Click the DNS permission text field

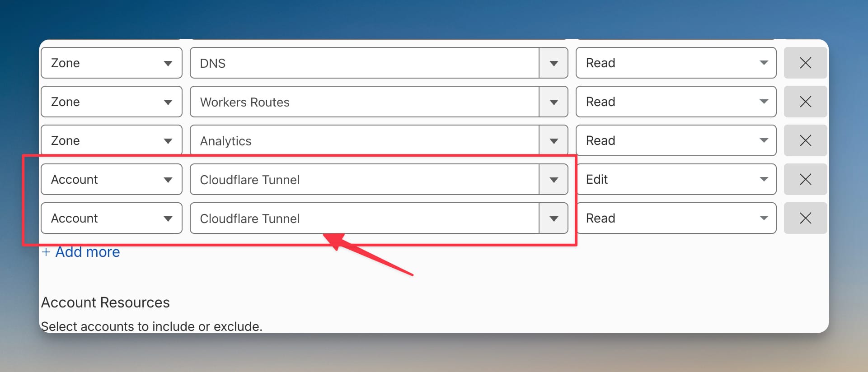365,63
